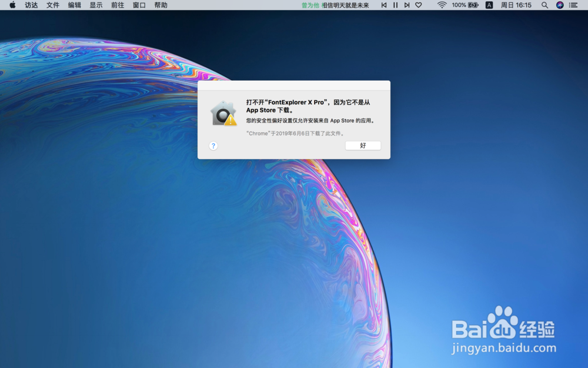This screenshot has height=368, width=588.
Task: Click the dialog heading about FontExplorer X Pro
Action: tap(308, 106)
